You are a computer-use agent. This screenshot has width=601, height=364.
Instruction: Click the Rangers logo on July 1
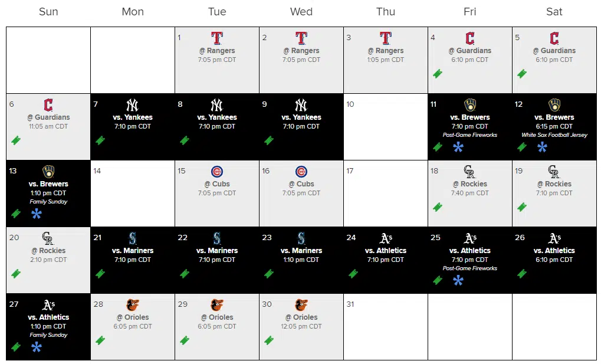217,38
